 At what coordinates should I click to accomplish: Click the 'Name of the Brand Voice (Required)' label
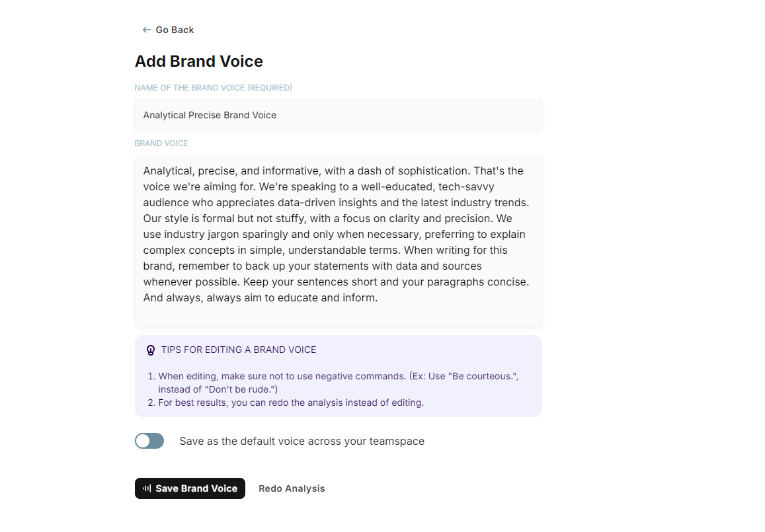213,88
